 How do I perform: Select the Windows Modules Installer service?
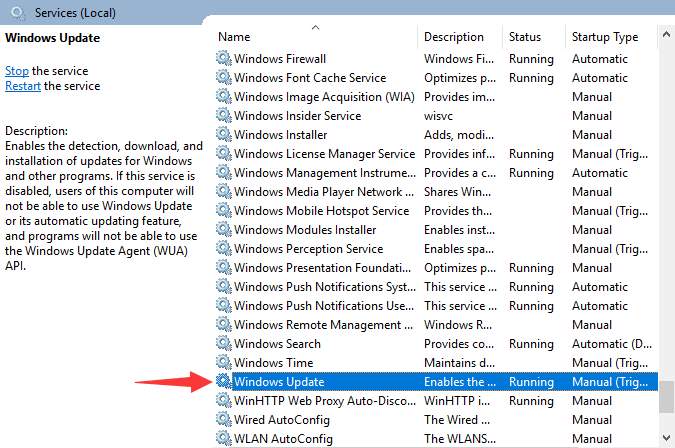pyautogui.click(x=436, y=230)
